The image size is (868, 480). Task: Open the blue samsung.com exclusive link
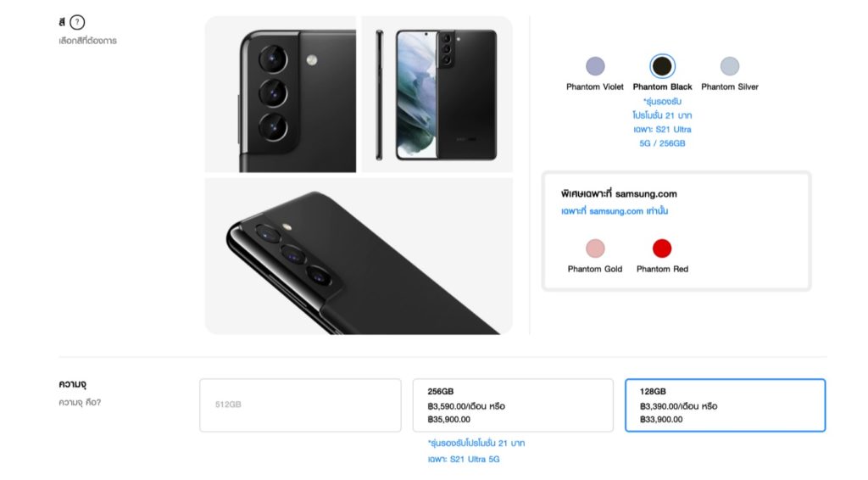(615, 211)
